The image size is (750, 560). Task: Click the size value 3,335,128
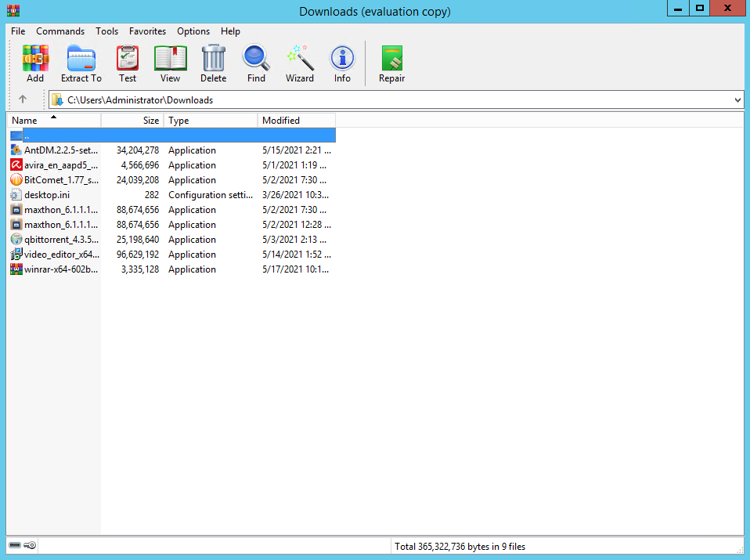point(140,269)
